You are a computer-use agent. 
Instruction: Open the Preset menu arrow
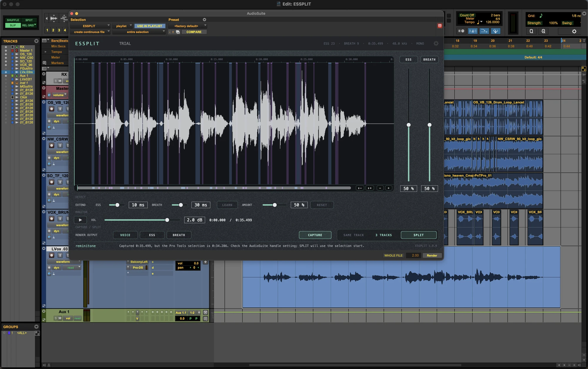tap(204, 20)
